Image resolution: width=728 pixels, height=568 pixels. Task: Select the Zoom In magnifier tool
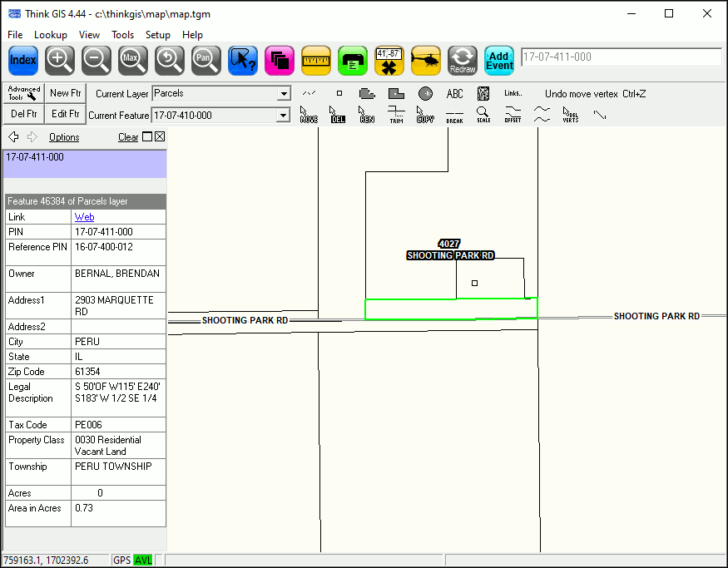tap(60, 60)
